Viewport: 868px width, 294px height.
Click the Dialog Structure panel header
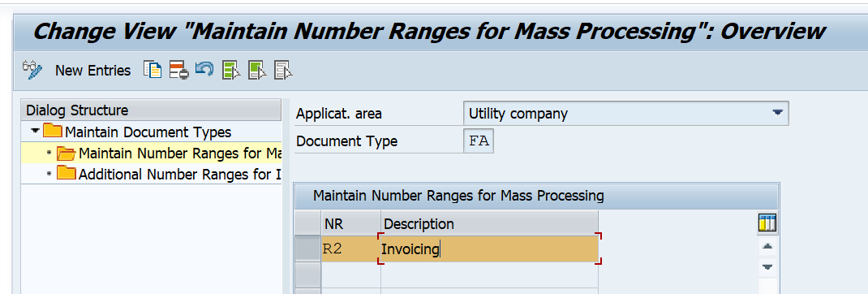tap(151, 110)
